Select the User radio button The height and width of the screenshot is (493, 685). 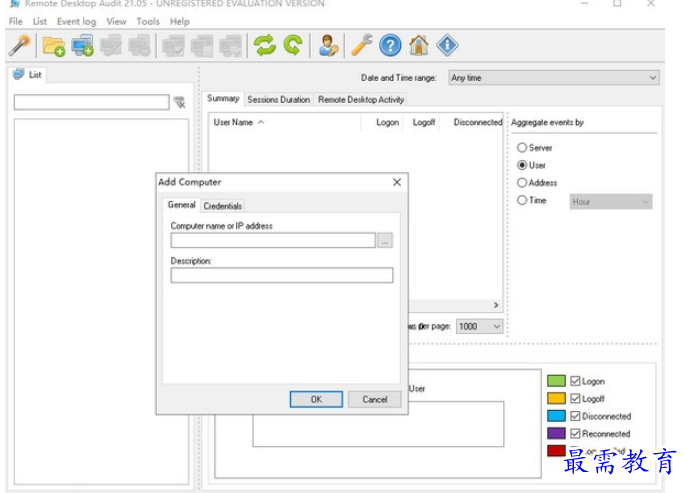click(522, 165)
